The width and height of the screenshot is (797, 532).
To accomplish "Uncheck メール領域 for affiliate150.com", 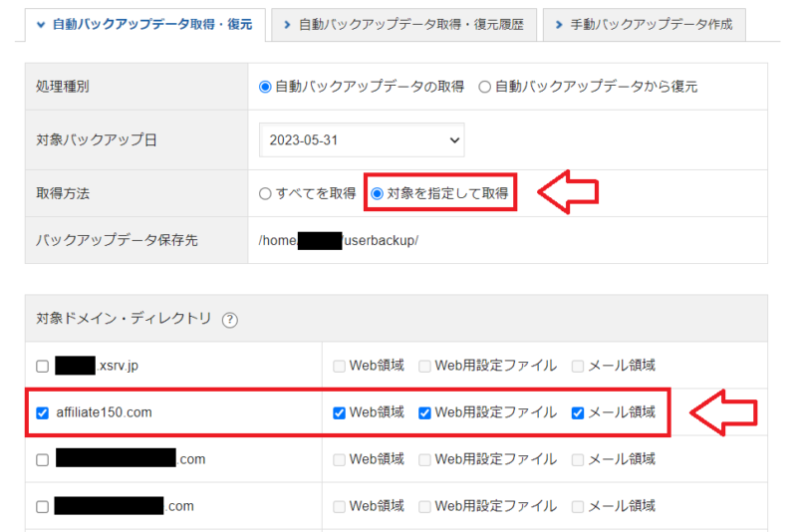I will pyautogui.click(x=578, y=412).
